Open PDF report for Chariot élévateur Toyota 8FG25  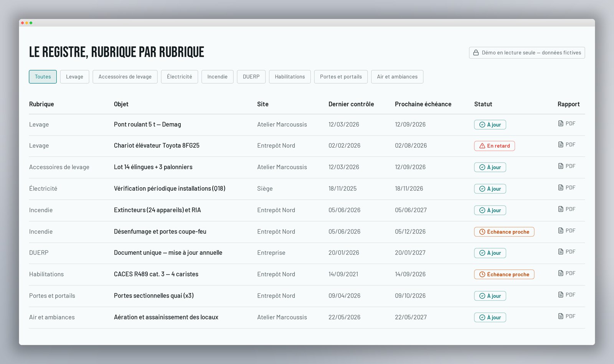click(x=567, y=145)
